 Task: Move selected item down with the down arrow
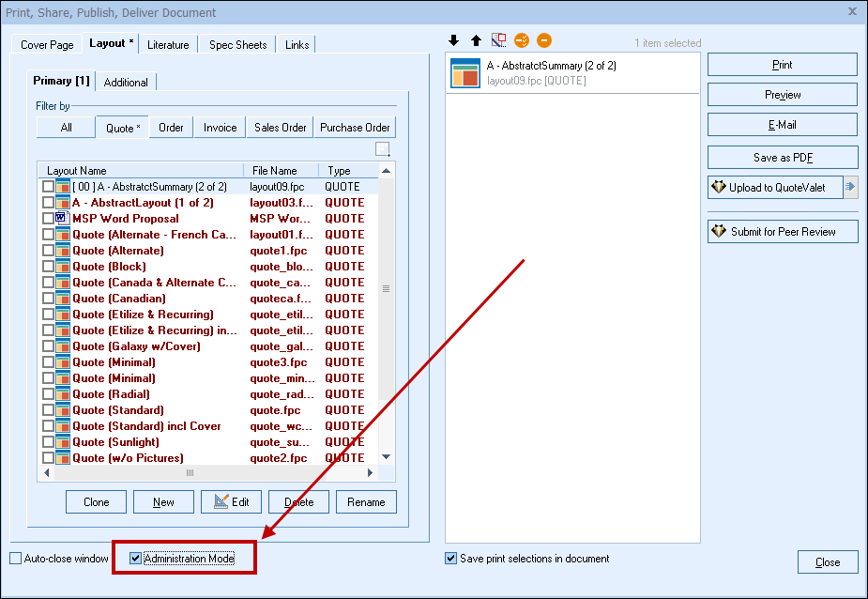coord(454,40)
